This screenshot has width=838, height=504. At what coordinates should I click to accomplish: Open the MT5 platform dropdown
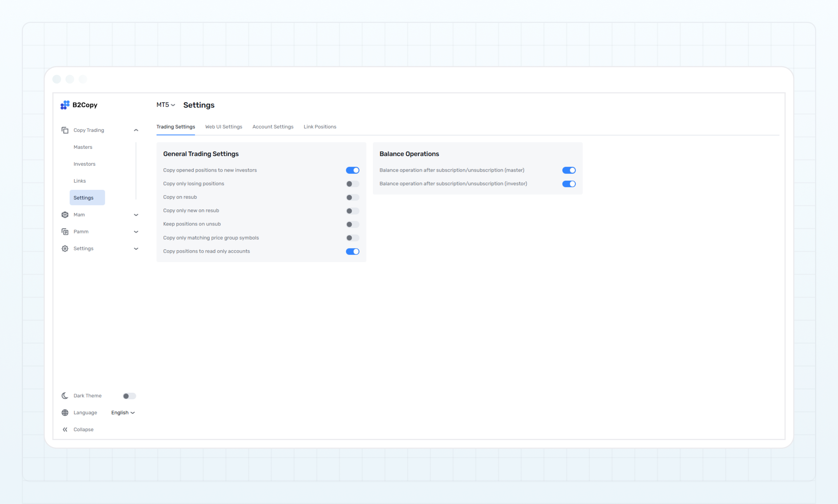click(x=165, y=105)
